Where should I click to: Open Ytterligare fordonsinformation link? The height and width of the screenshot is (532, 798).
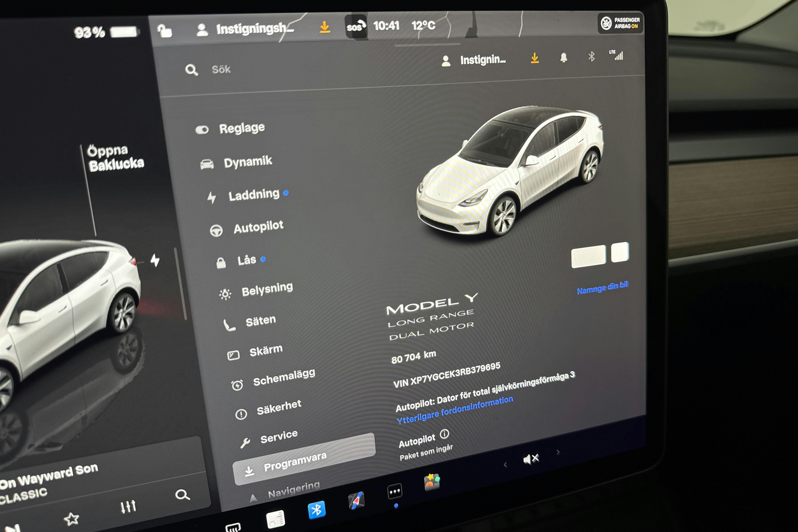[x=455, y=410]
